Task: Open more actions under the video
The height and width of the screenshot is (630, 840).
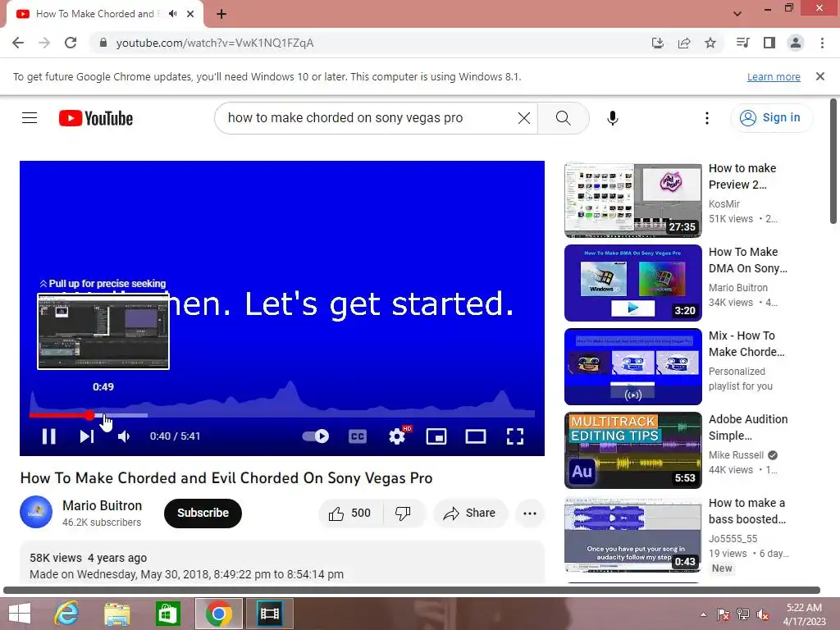Action: click(530, 514)
